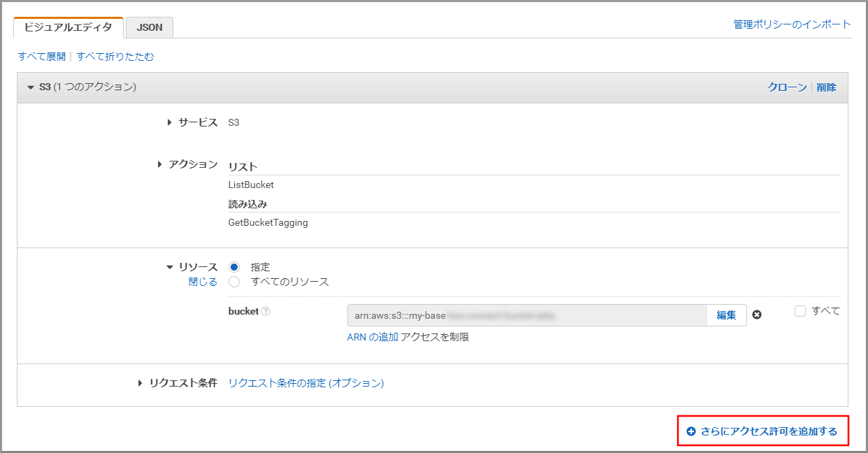Expand the アクション row arrow
Screen dimensions: 868x453
pos(160,164)
